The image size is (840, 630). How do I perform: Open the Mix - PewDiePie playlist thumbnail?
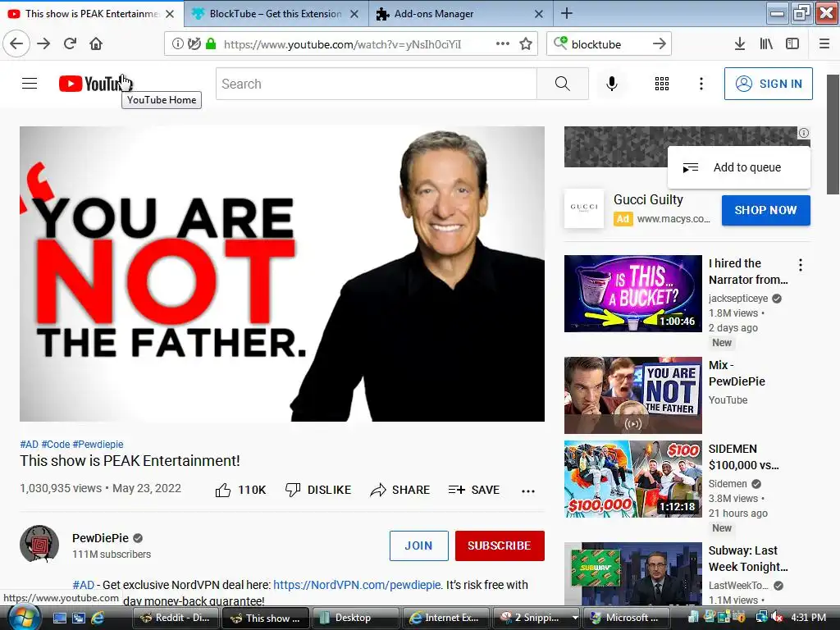632,395
